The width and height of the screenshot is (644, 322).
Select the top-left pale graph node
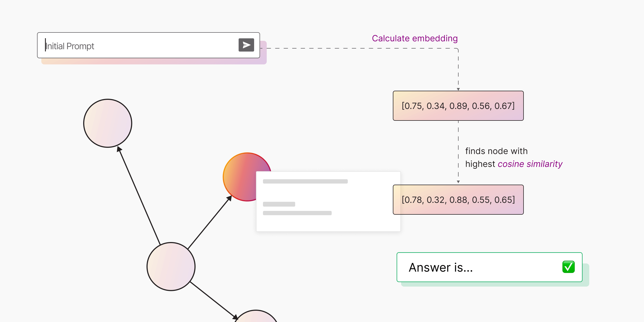coord(108,123)
